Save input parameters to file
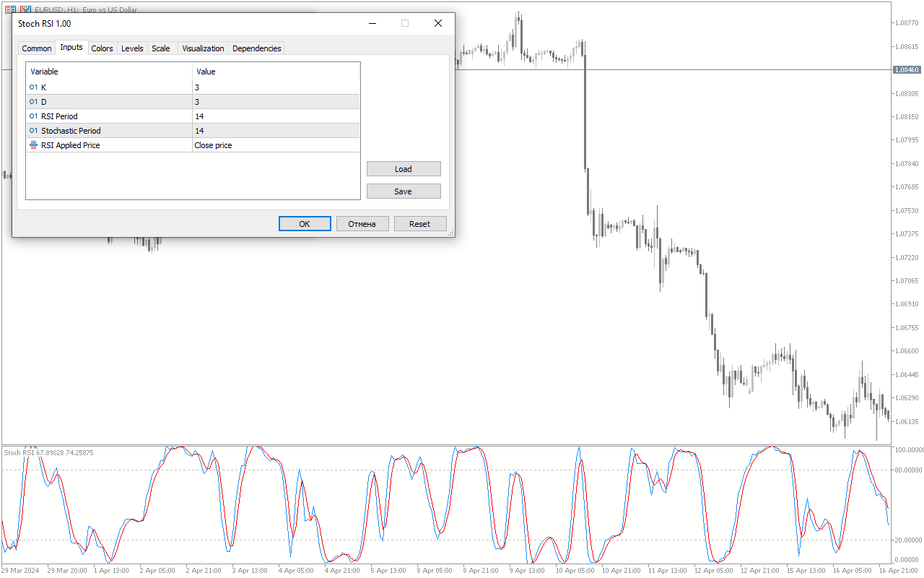Screen dimensions: 924x578 click(404, 191)
